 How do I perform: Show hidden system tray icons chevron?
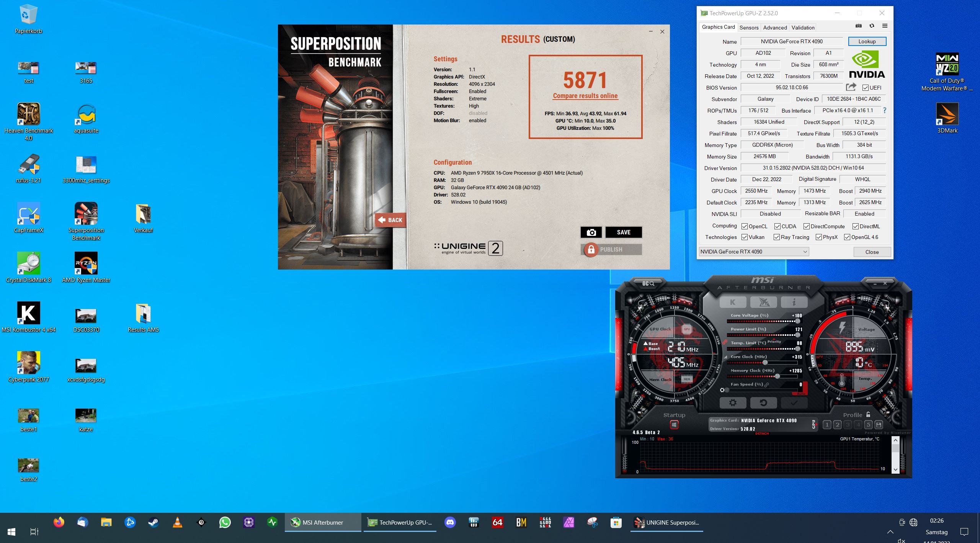pyautogui.click(x=890, y=532)
